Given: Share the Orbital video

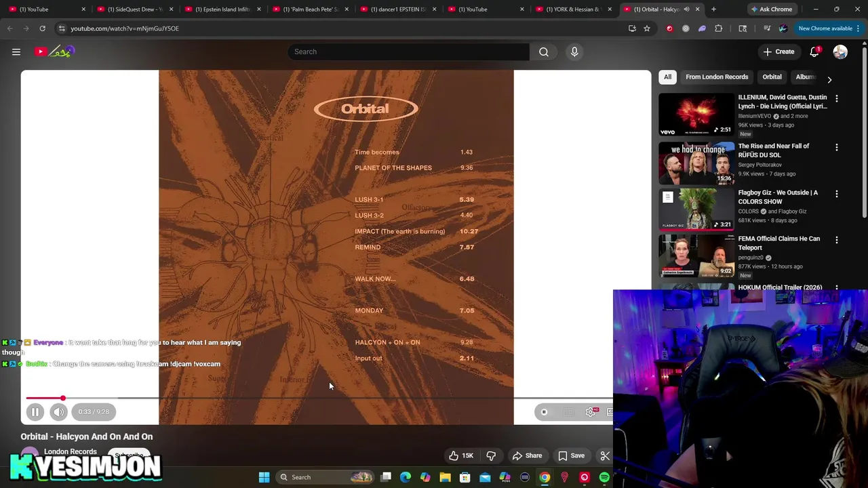Looking at the screenshot, I should (x=527, y=455).
